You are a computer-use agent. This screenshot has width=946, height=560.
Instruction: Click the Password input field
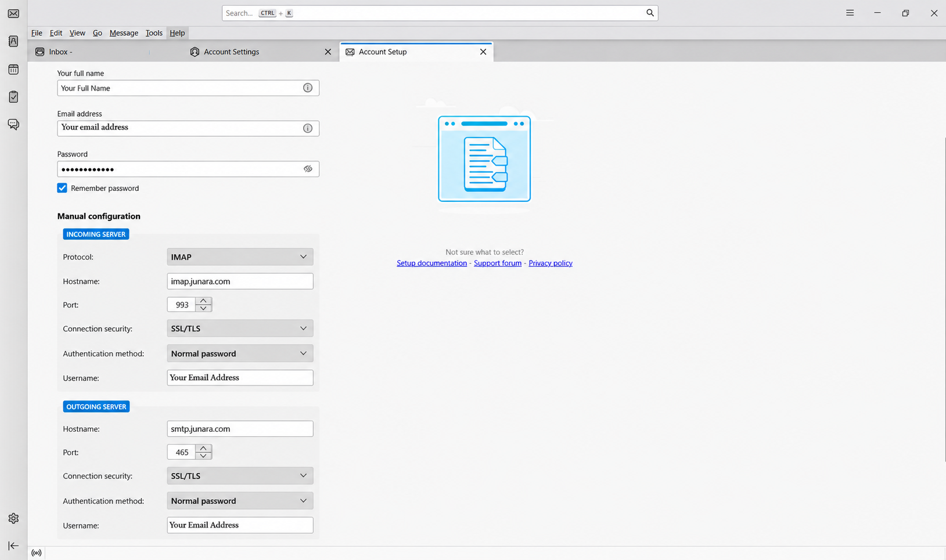tap(188, 169)
